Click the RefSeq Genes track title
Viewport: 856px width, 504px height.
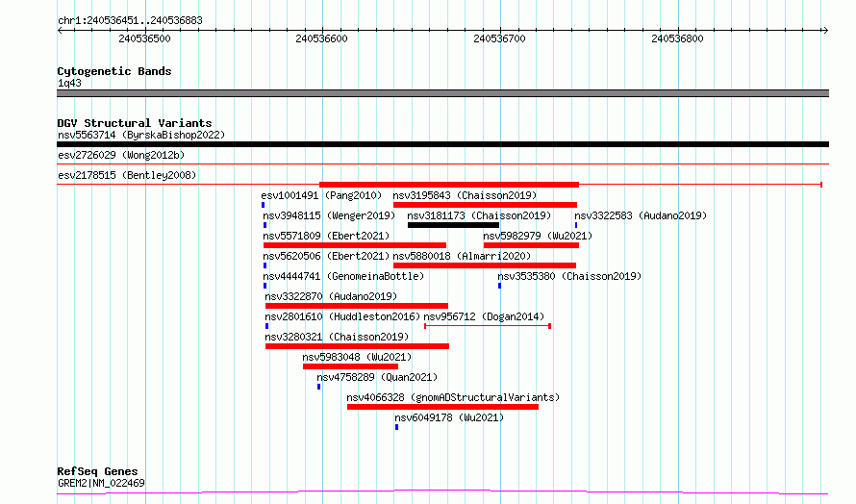[97, 472]
